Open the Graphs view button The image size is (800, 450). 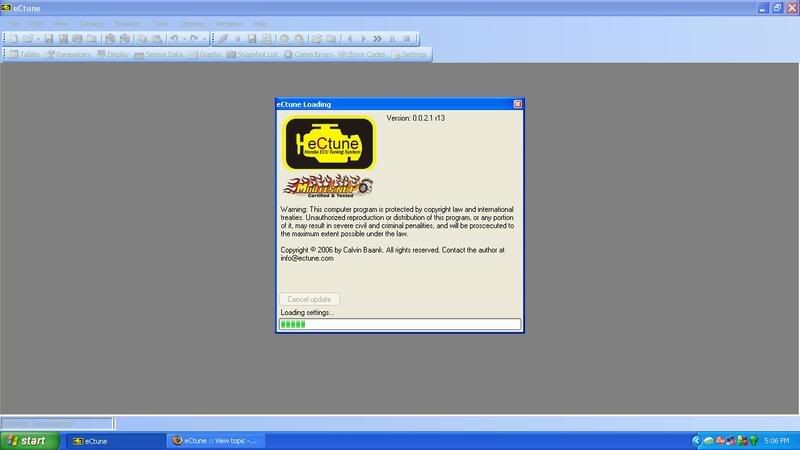pyautogui.click(x=205, y=54)
